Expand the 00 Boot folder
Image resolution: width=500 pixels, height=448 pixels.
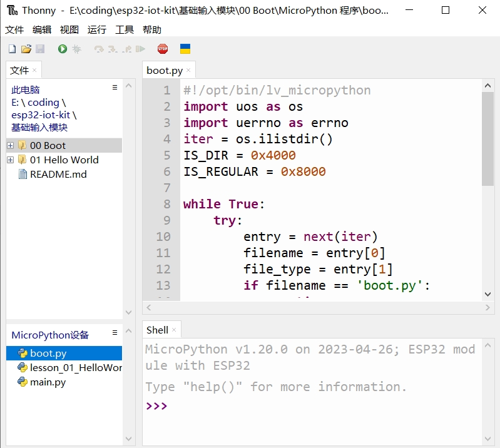point(11,146)
